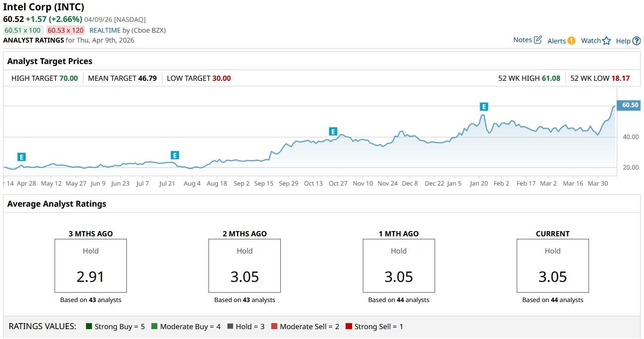Screen dimensions: 644x339
Task: Click the Watch star icon
Action: click(x=606, y=41)
